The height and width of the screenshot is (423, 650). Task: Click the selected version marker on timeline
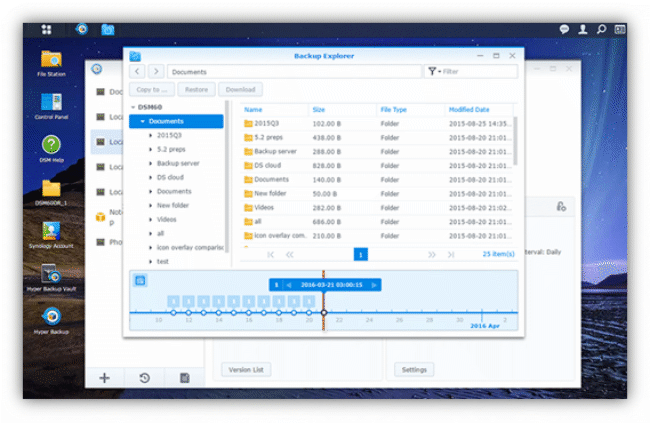[x=324, y=312]
